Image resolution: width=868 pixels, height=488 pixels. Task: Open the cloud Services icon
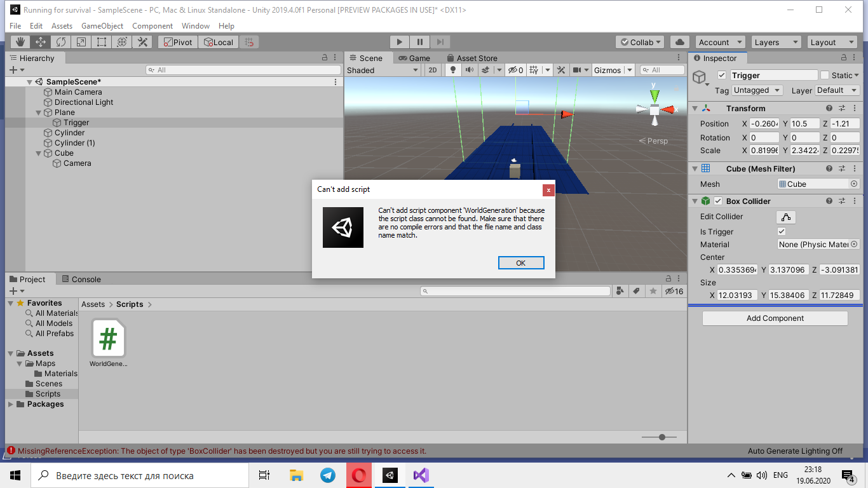tap(679, 42)
